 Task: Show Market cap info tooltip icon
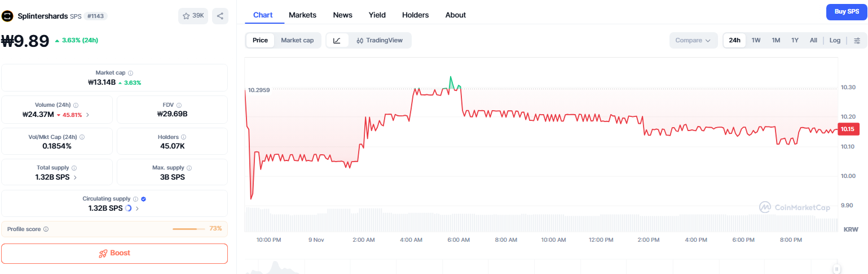tap(130, 73)
